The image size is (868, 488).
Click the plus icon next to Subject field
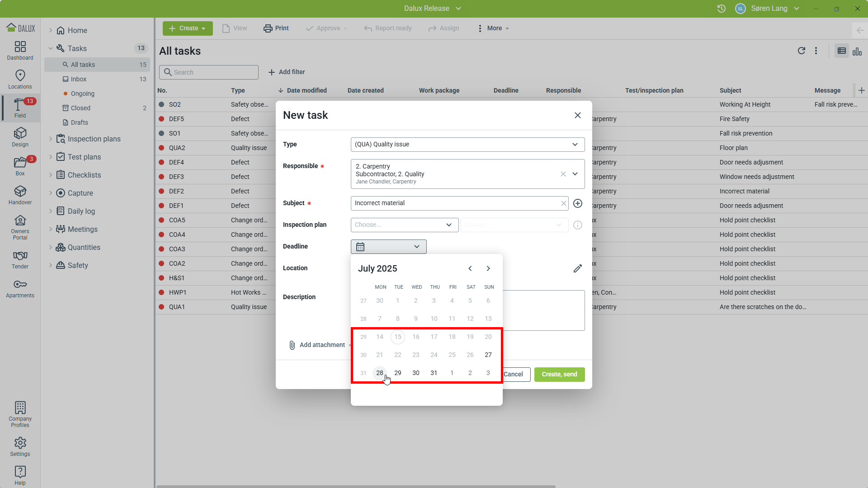point(577,203)
